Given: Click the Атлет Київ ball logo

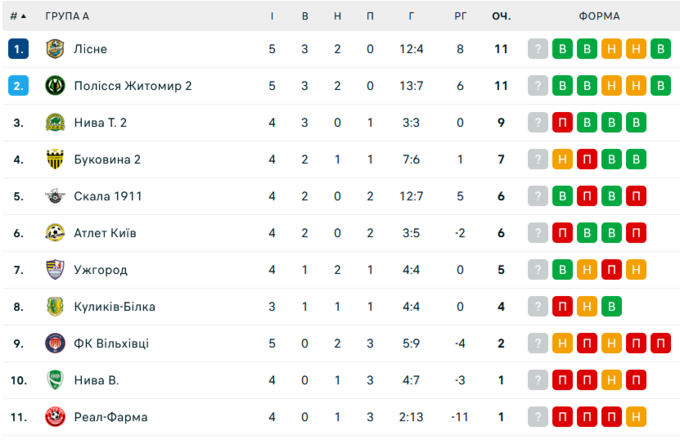Looking at the screenshot, I should click(x=55, y=233).
